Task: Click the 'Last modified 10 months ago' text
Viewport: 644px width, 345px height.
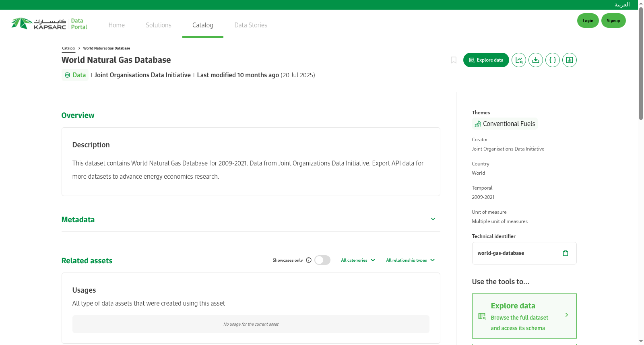Action: [x=238, y=75]
